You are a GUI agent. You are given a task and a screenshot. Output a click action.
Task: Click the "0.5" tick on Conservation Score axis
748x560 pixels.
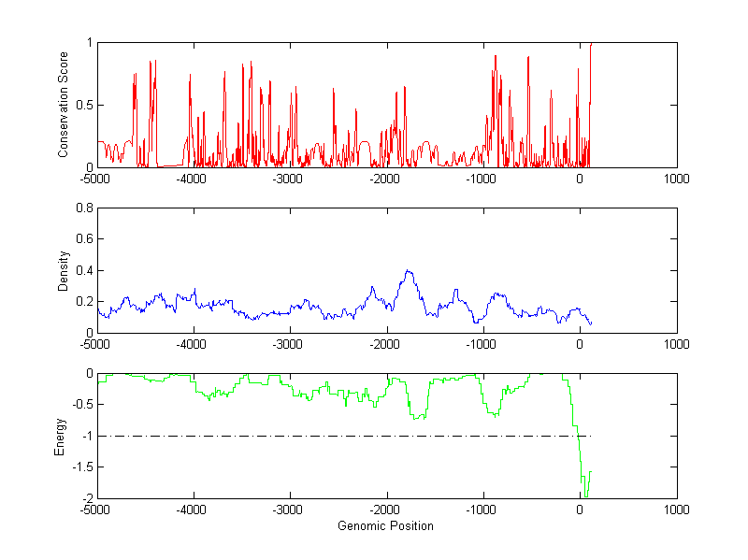tap(82, 105)
